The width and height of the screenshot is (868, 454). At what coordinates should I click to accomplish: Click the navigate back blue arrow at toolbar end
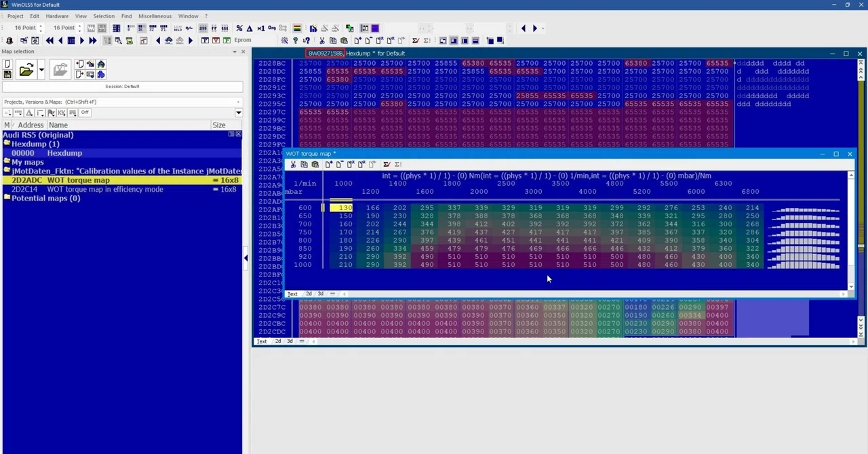coord(524,28)
